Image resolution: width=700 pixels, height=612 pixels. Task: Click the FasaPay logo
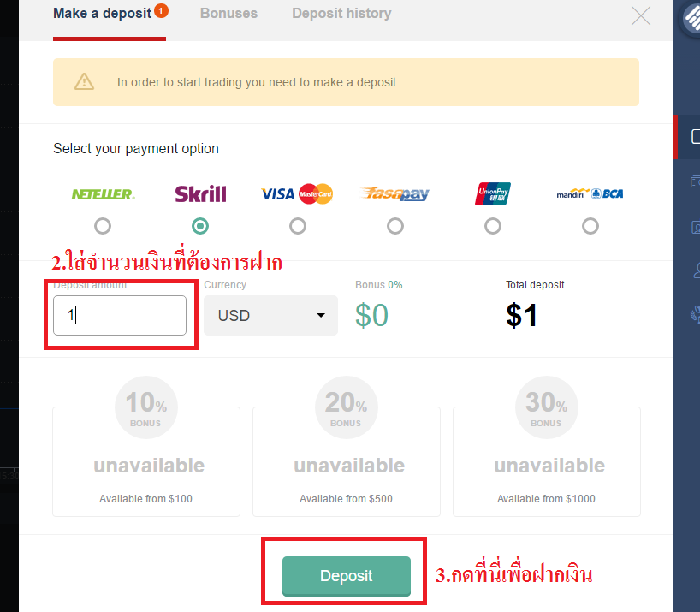tap(394, 193)
